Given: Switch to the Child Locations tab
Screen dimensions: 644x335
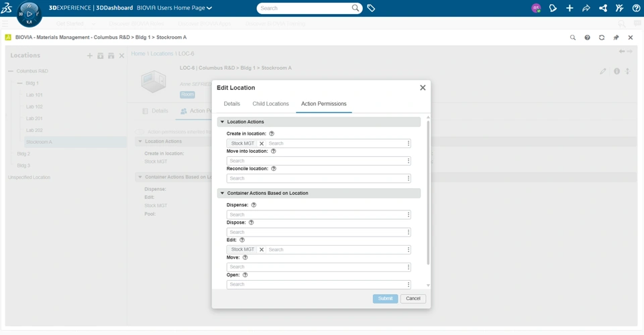Looking at the screenshot, I should tap(270, 104).
